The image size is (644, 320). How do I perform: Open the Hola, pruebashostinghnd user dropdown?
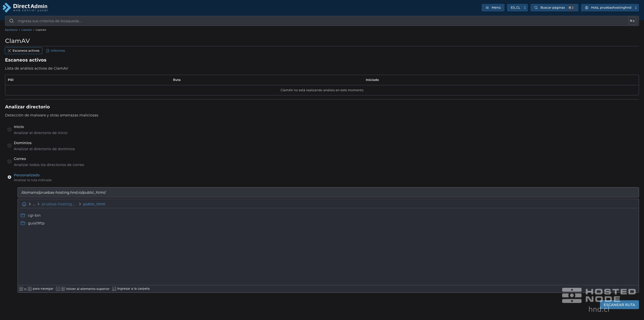(610, 7)
